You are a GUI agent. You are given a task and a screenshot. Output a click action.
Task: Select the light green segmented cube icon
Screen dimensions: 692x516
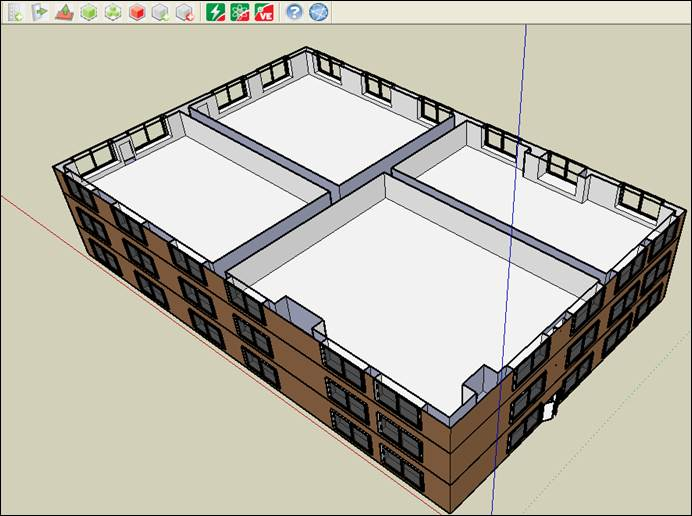point(113,13)
